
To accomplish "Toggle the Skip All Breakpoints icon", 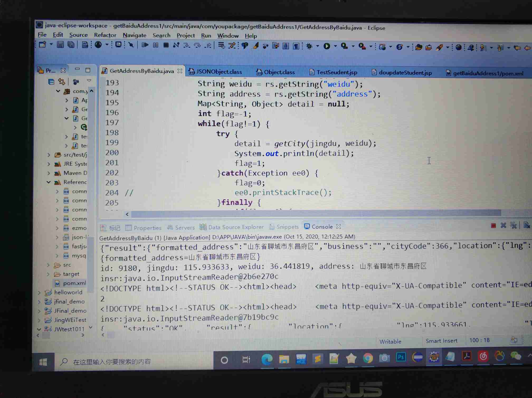I will click(x=131, y=45).
